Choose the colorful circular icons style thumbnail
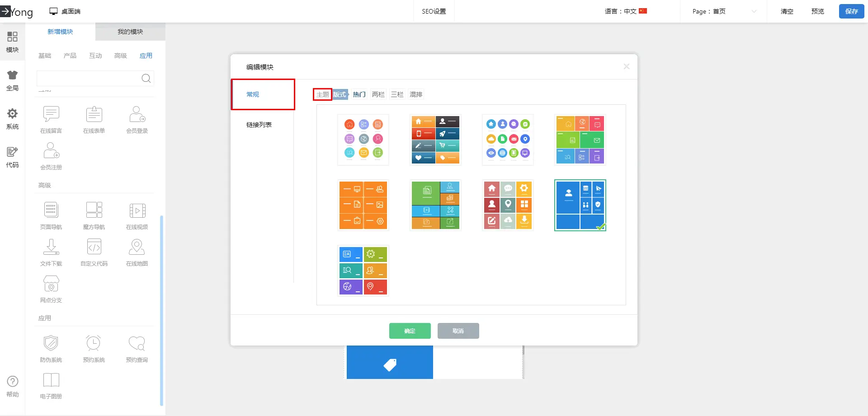This screenshot has width=868, height=416. tap(363, 139)
